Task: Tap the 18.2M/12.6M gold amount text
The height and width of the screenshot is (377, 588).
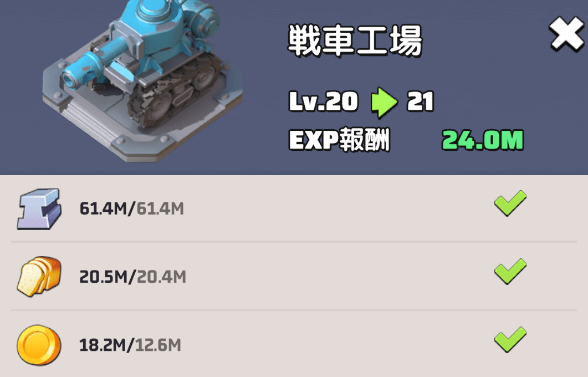Action: tap(130, 345)
